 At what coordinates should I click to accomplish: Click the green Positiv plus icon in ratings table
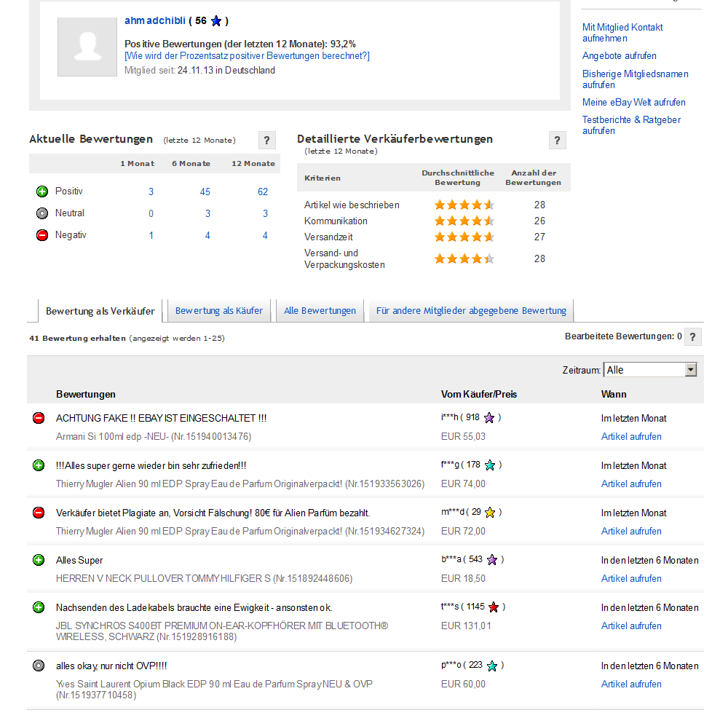42,192
